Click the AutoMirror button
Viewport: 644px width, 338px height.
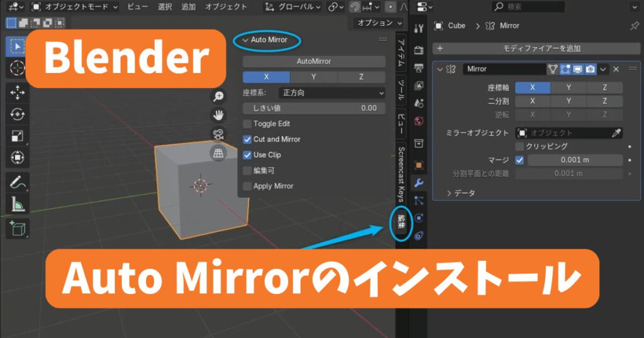pyautogui.click(x=314, y=62)
